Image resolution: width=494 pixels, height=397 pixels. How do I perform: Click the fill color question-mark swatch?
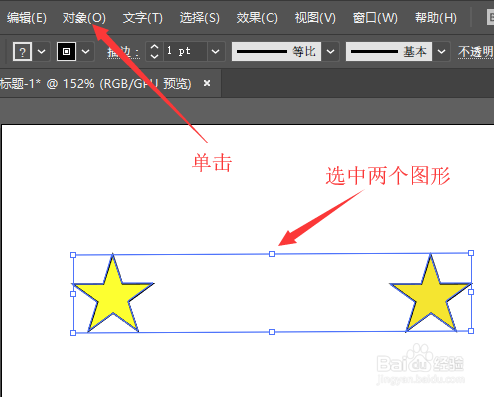22,51
